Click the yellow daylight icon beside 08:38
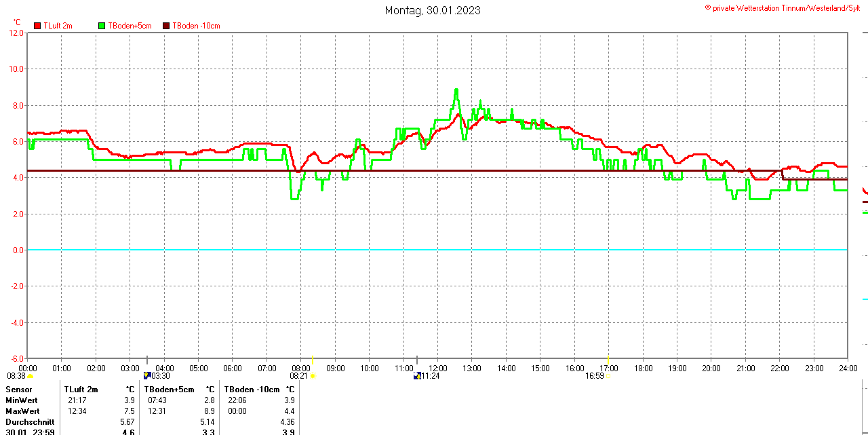Image resolution: width=868 pixels, height=435 pixels. [30, 376]
